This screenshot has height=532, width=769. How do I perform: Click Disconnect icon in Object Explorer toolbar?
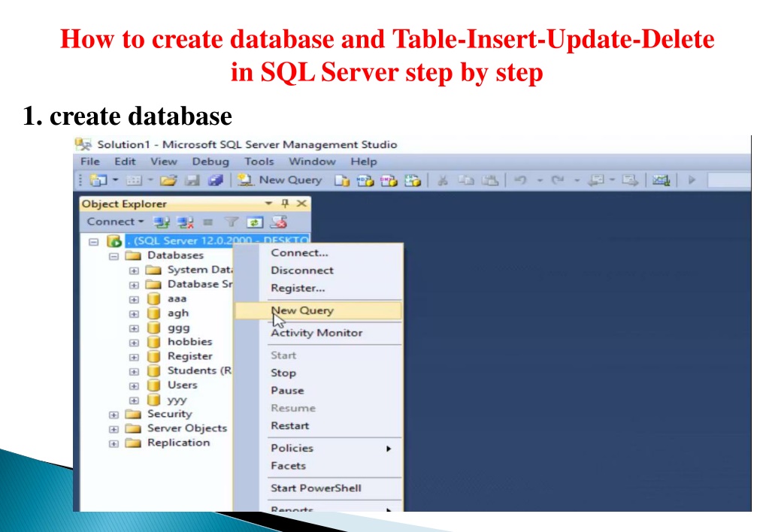pos(185,222)
